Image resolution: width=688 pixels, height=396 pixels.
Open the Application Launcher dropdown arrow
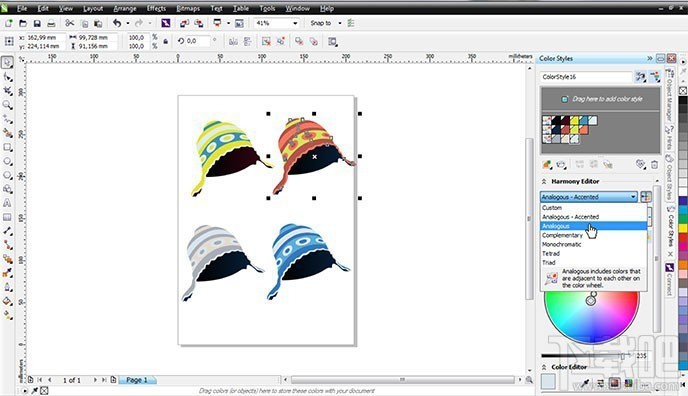[x=228, y=23]
